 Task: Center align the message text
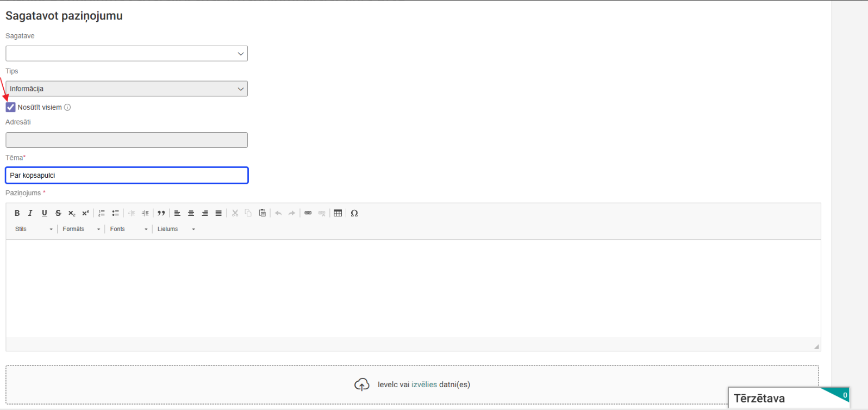191,213
